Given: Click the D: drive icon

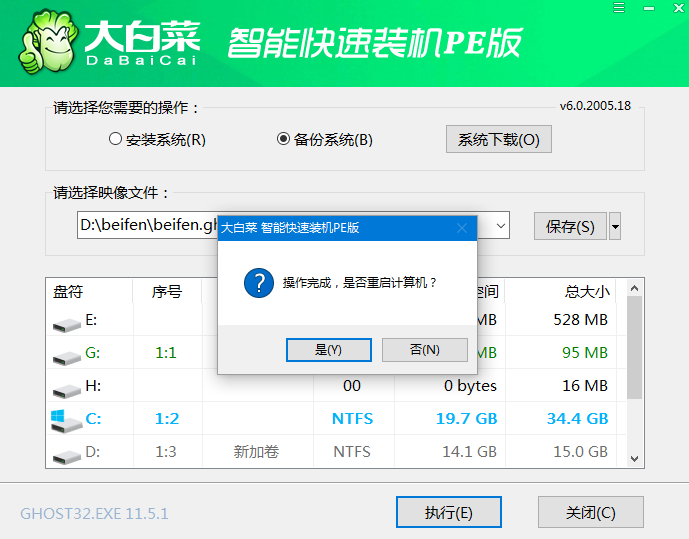Looking at the screenshot, I should [x=67, y=457].
